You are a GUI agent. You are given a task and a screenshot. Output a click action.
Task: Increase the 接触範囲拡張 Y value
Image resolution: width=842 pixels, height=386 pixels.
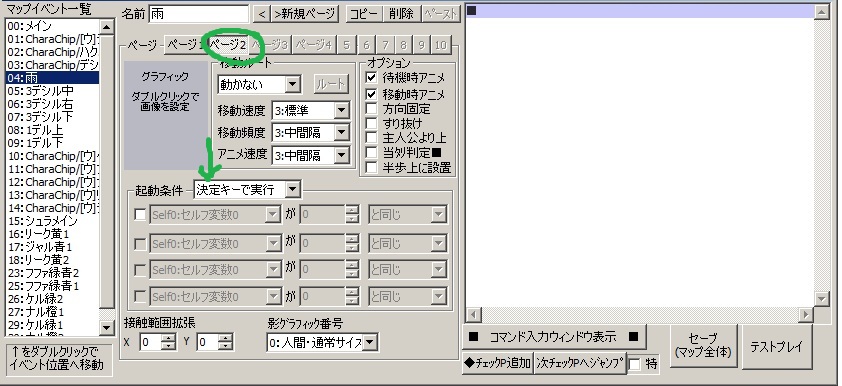click(226, 338)
